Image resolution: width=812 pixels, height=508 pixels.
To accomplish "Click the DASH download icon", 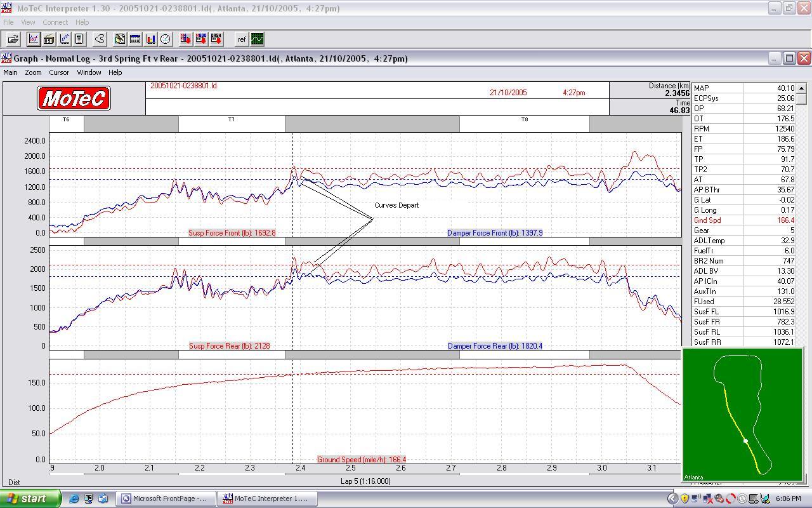I will (x=216, y=39).
